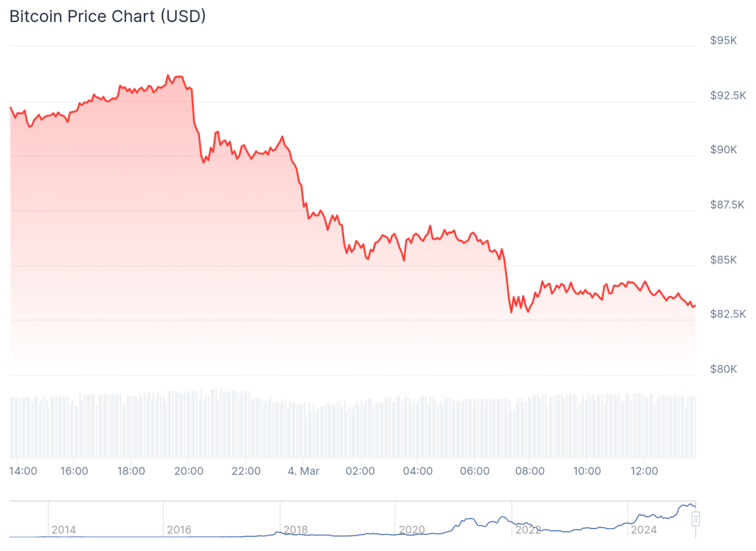Screen dimensions: 756x551
Task: Click the $95K price axis label
Action: (x=724, y=41)
